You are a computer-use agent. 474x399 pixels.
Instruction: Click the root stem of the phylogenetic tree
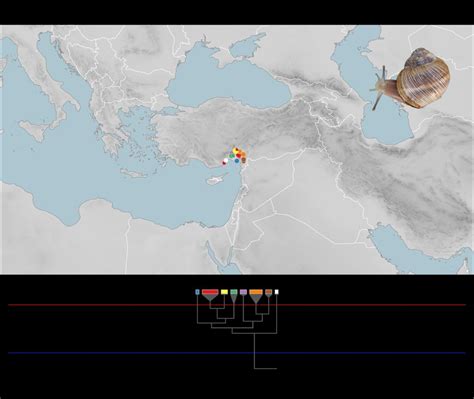255,351
